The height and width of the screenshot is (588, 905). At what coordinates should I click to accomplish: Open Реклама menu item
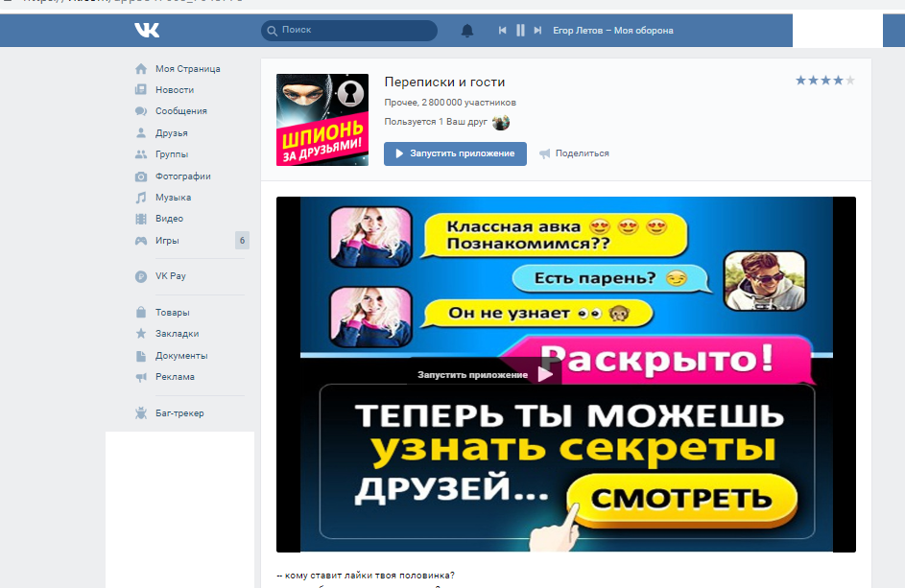click(175, 377)
